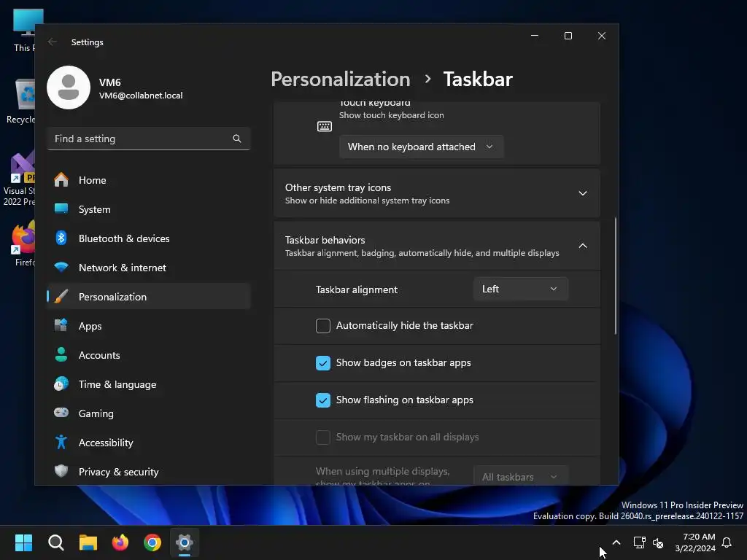Enable Automatically hide the taskbar
This screenshot has height=560, width=747.
click(323, 326)
